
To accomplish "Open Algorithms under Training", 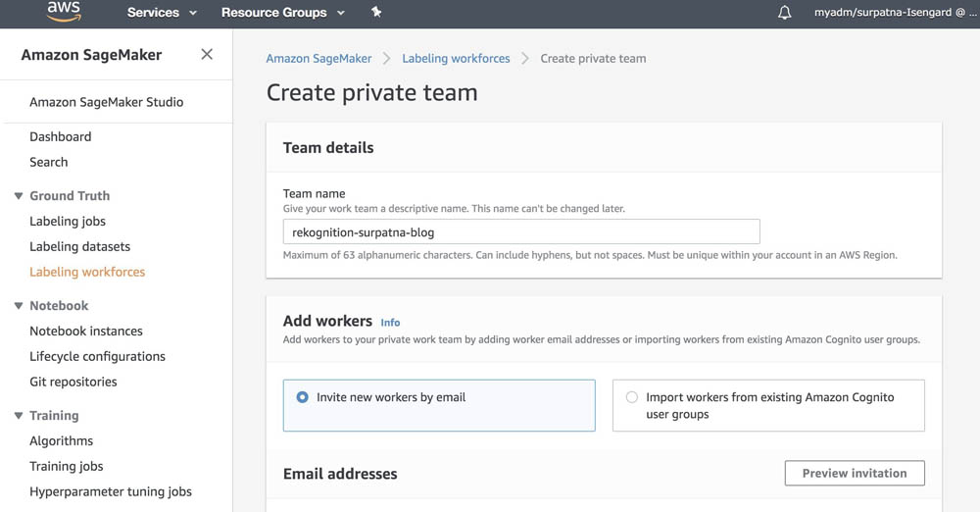I will (x=61, y=440).
